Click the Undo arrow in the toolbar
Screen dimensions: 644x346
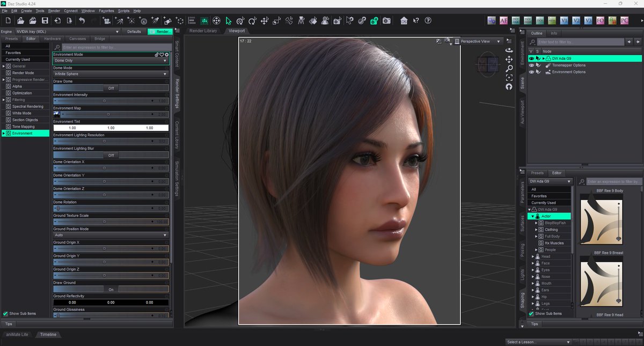point(82,20)
